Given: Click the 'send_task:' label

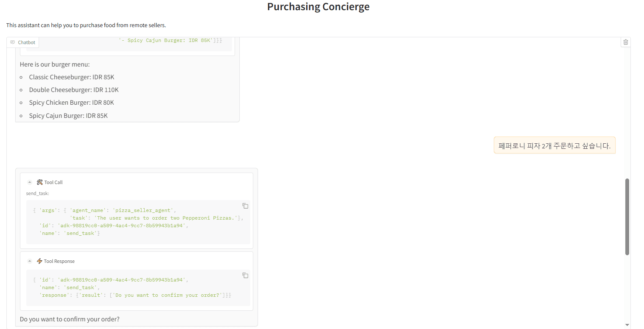Looking at the screenshot, I should pyautogui.click(x=37, y=193).
